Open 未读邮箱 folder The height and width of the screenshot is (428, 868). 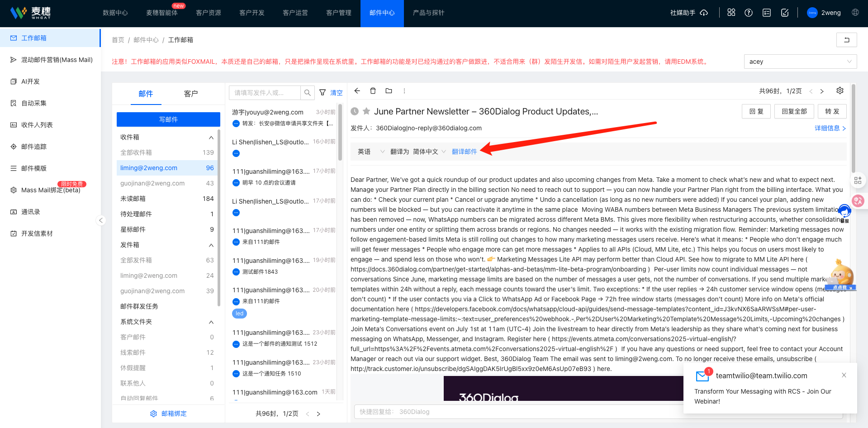167,199
